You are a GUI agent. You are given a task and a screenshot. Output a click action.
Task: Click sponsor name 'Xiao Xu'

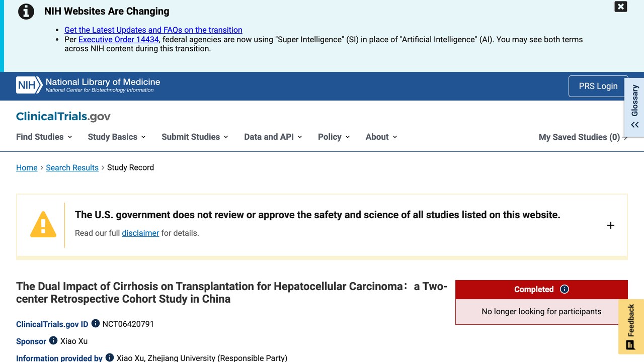[x=74, y=341]
